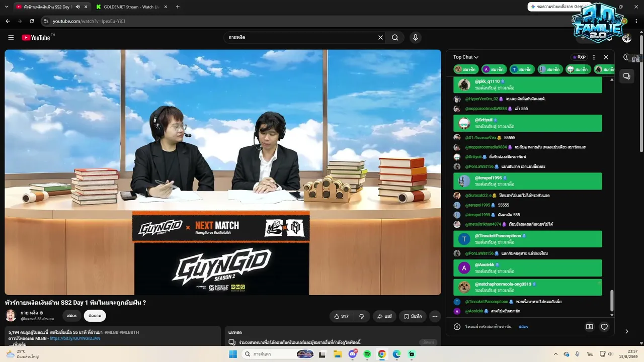
Task: Click @natchaphonmoola-ong3313 member card
Action: click(528, 287)
